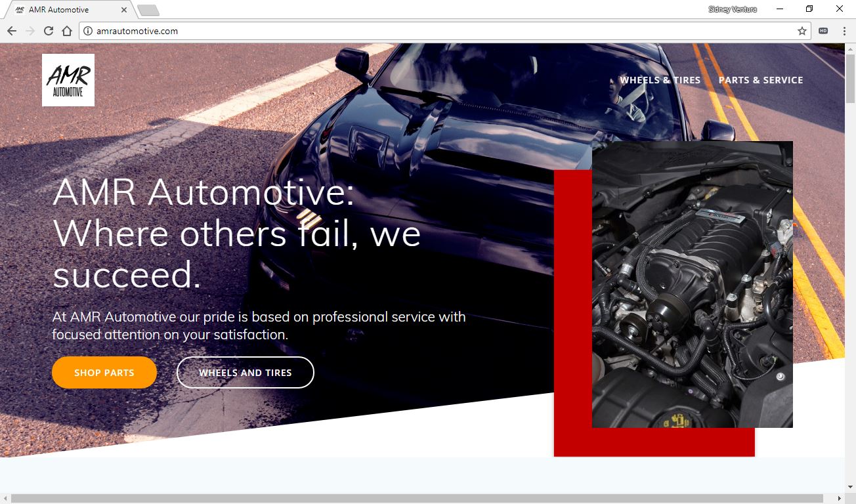Image resolution: width=856 pixels, height=504 pixels.
Task: Click the Sidney Ventura profile button
Action: 733,9
